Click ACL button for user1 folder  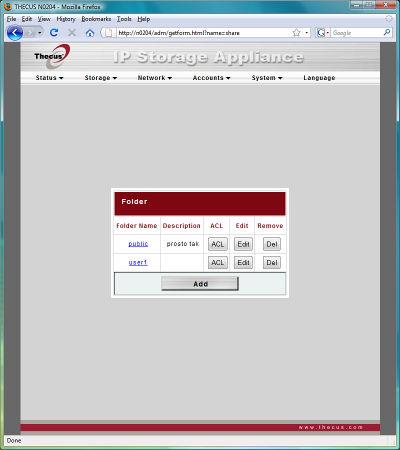click(x=218, y=263)
